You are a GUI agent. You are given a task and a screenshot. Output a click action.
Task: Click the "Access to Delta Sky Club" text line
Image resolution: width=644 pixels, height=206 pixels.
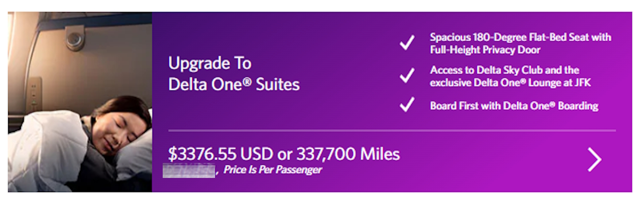(505, 70)
